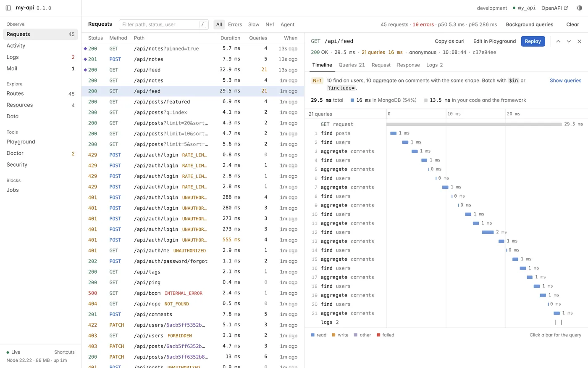Click the Shortcuts link
This screenshot has height=368, width=588.
[64, 352]
